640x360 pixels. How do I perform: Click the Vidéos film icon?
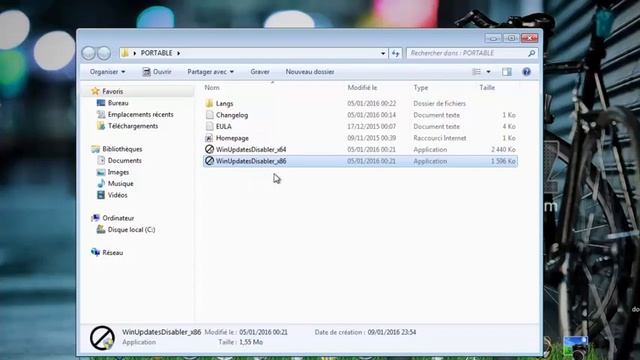101,195
